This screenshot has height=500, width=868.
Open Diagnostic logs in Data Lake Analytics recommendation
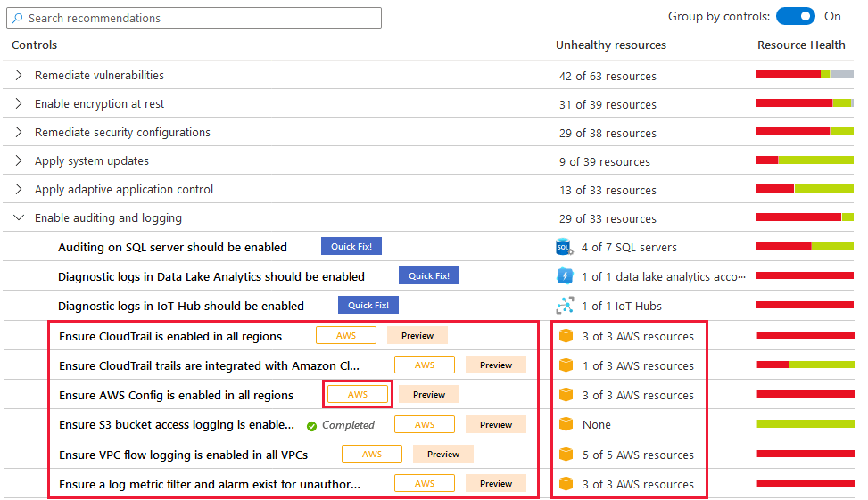click(211, 276)
